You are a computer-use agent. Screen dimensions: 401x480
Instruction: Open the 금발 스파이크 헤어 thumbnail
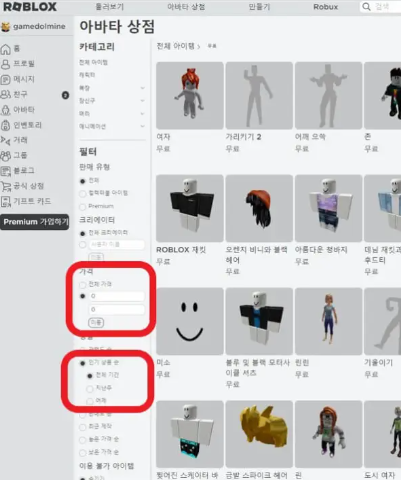[x=259, y=434]
